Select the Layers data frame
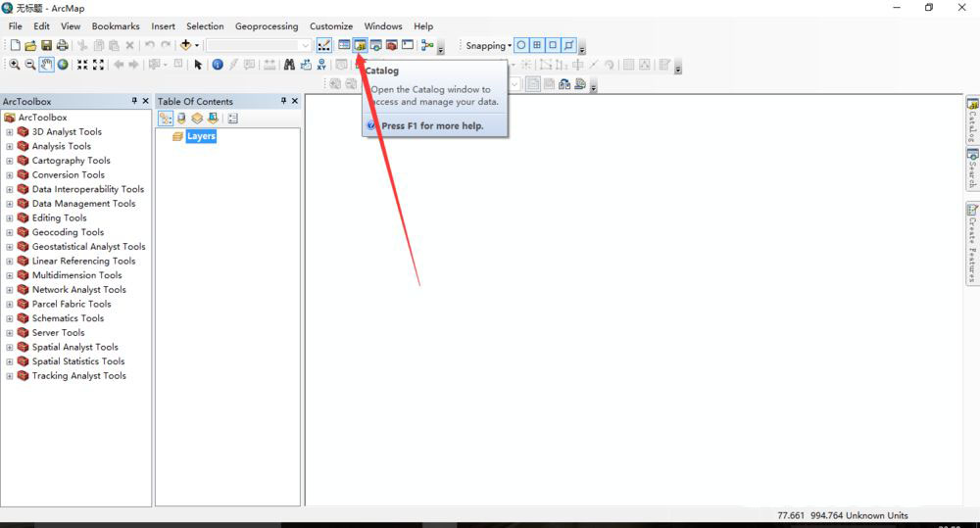Viewport: 980px width, 528px height. [x=201, y=136]
